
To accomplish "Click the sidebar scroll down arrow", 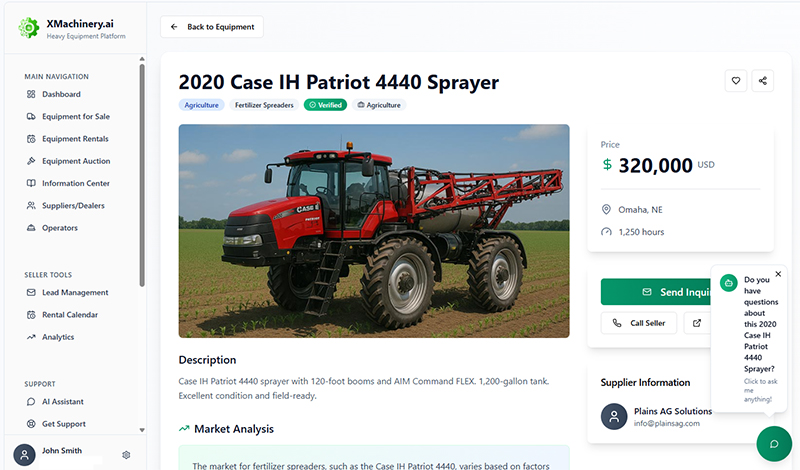I will (142, 430).
